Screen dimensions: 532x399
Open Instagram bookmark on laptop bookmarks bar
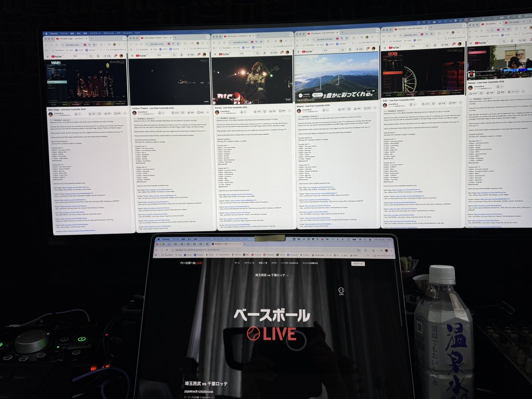click(x=269, y=254)
